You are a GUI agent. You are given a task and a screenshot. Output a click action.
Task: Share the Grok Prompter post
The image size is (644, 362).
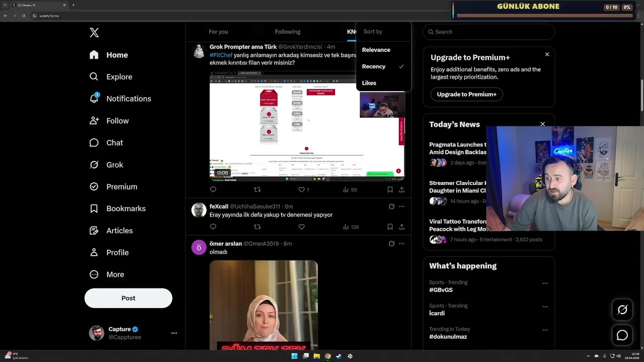pyautogui.click(x=401, y=190)
